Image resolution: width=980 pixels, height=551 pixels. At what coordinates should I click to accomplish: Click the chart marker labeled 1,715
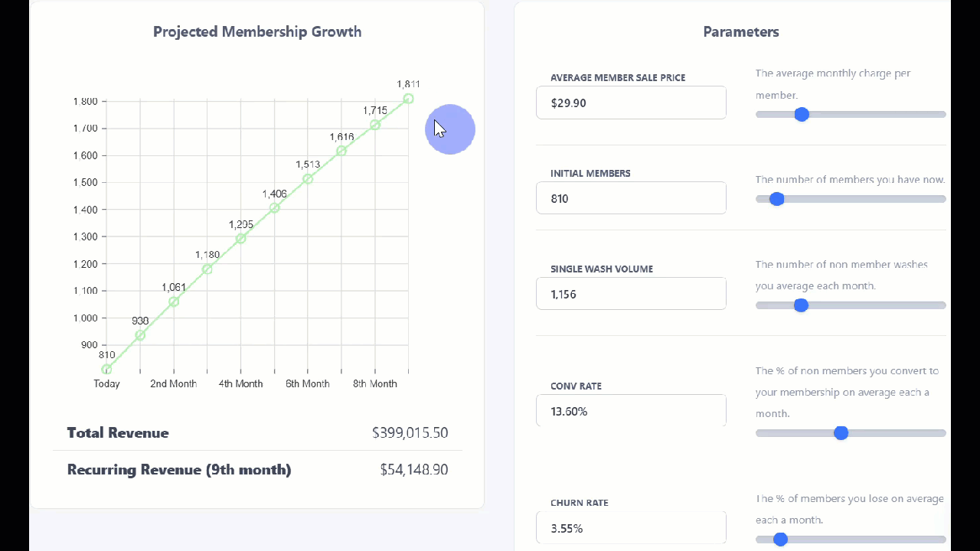point(375,125)
